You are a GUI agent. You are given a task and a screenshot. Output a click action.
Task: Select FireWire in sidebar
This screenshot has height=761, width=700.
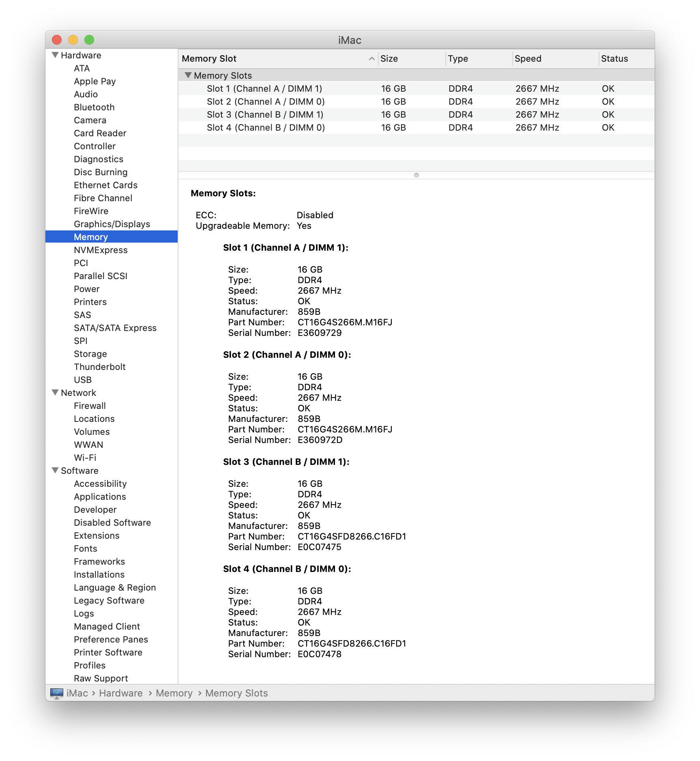coord(91,211)
